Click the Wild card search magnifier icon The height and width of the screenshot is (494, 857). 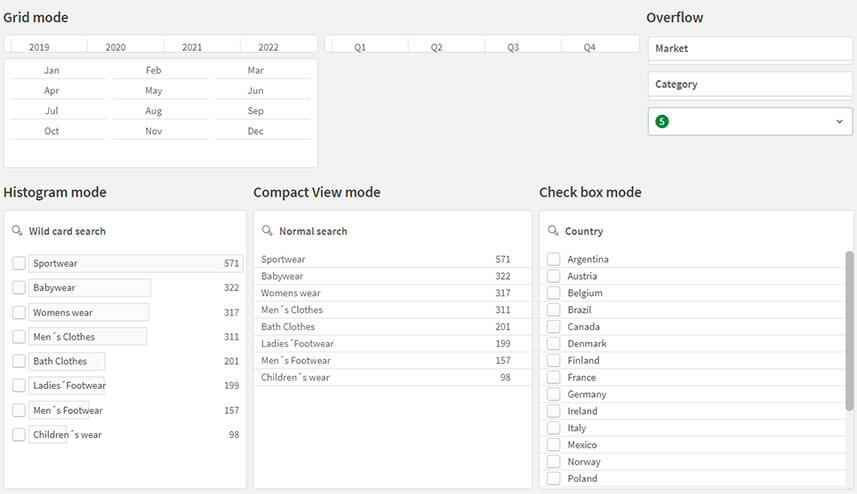(x=17, y=231)
